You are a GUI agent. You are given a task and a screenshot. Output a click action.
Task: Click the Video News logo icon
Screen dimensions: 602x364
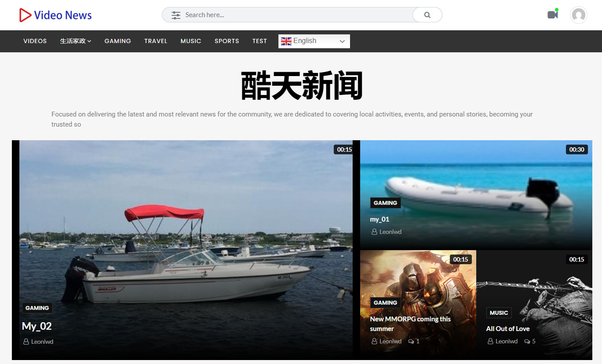(x=26, y=15)
